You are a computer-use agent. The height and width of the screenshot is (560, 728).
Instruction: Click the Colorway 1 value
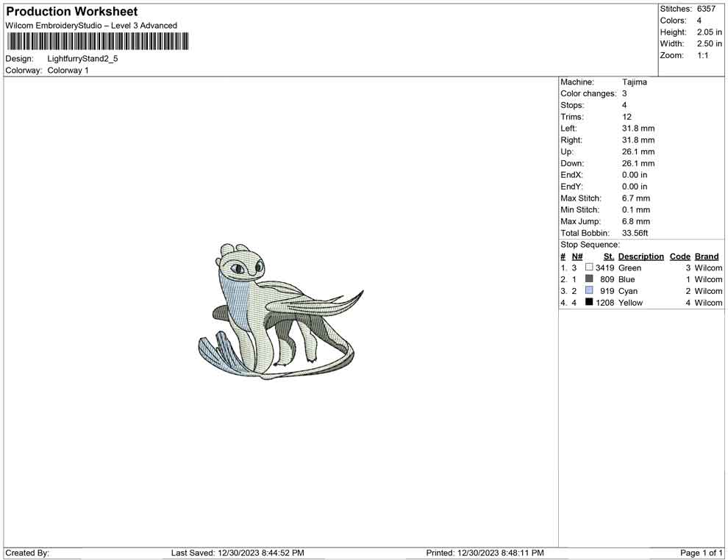(x=68, y=71)
